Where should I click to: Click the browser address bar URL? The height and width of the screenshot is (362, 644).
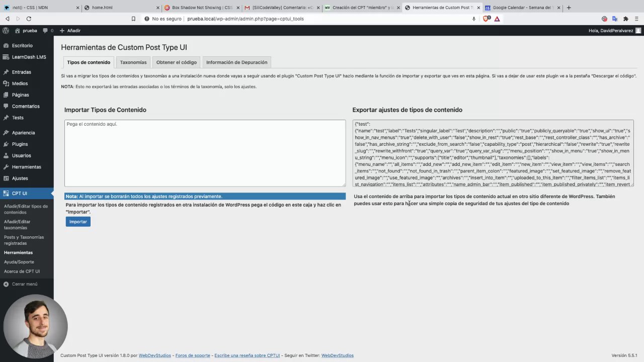pos(246,19)
